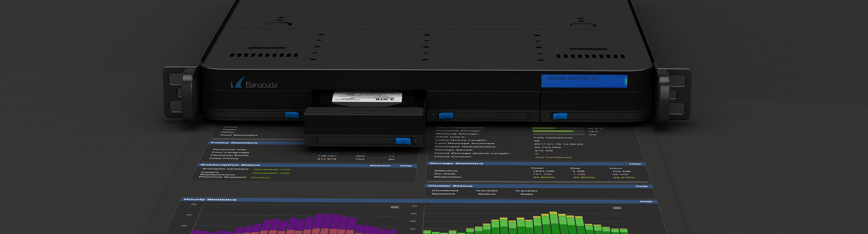868x234 pixels.
Task: Open the purple hourly chart hamburger menu
Action: pos(395,207)
